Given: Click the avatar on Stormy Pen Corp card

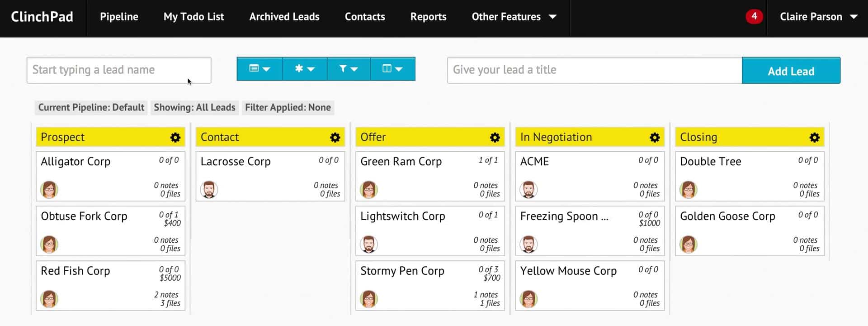Looking at the screenshot, I should tap(369, 299).
